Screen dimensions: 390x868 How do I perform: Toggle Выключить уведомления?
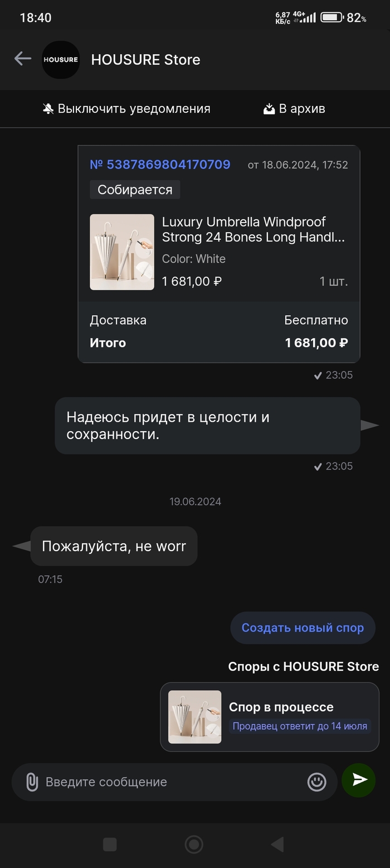click(x=127, y=109)
